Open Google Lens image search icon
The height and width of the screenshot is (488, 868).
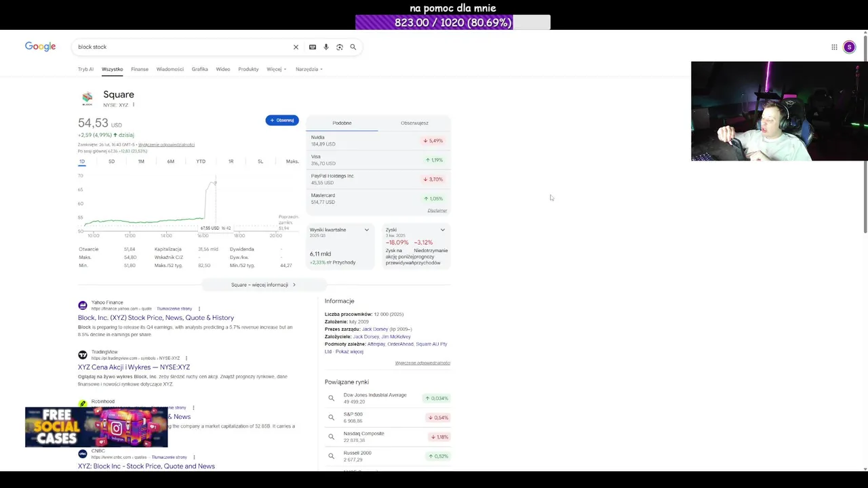(340, 47)
